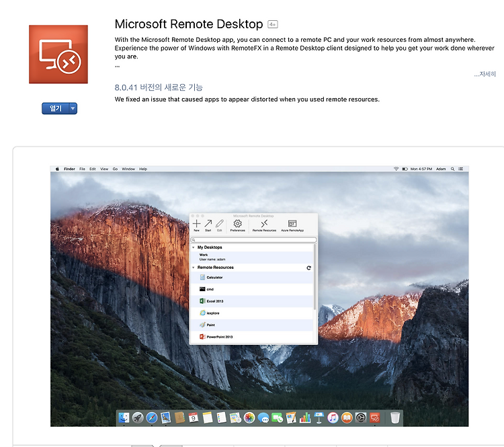This screenshot has height=447, width=504.
Task: Click the Azure RemoteApp toolbar icon
Action: click(x=292, y=225)
